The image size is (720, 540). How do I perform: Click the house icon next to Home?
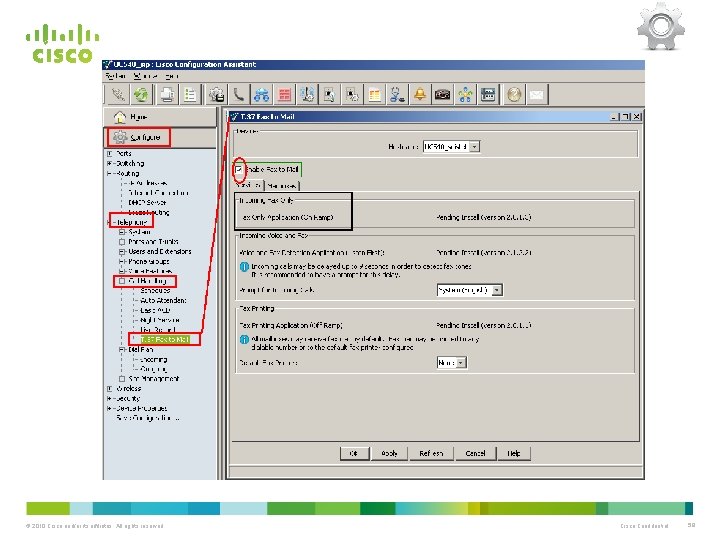point(120,118)
